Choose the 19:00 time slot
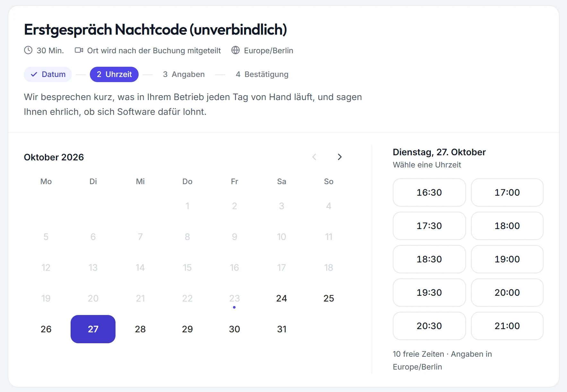 [x=507, y=259]
